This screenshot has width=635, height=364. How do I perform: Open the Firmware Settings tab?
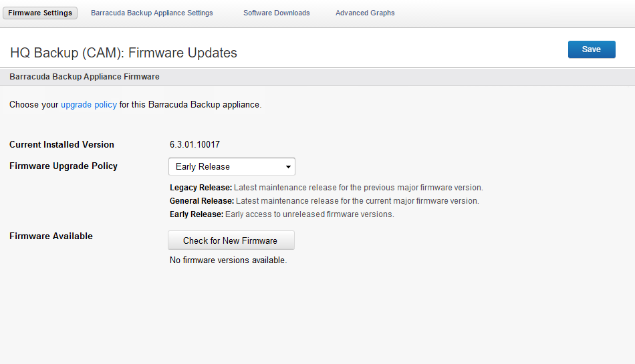pos(40,13)
